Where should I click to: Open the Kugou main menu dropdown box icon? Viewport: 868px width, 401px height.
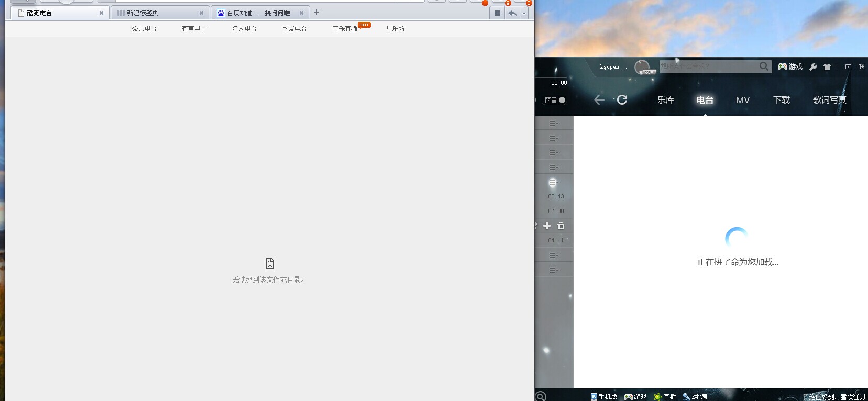(848, 66)
